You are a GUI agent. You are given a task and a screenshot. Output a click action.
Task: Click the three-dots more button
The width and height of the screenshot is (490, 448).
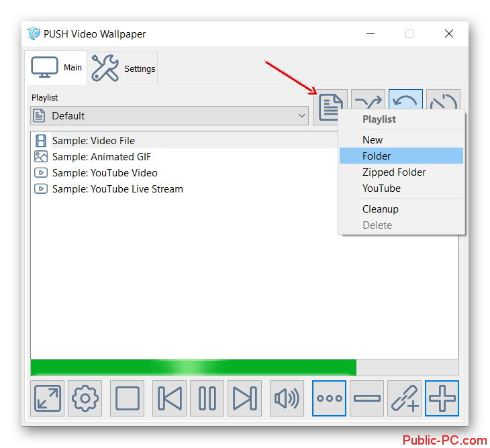(329, 398)
